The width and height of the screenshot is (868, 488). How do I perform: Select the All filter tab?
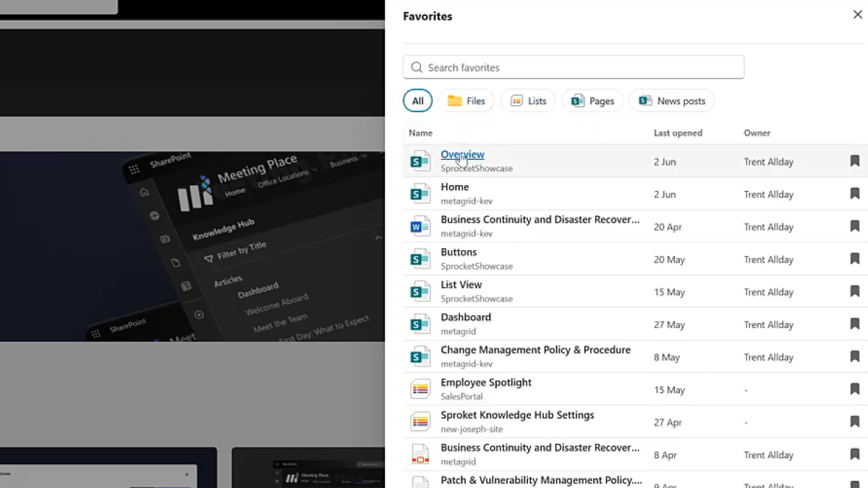coord(417,100)
